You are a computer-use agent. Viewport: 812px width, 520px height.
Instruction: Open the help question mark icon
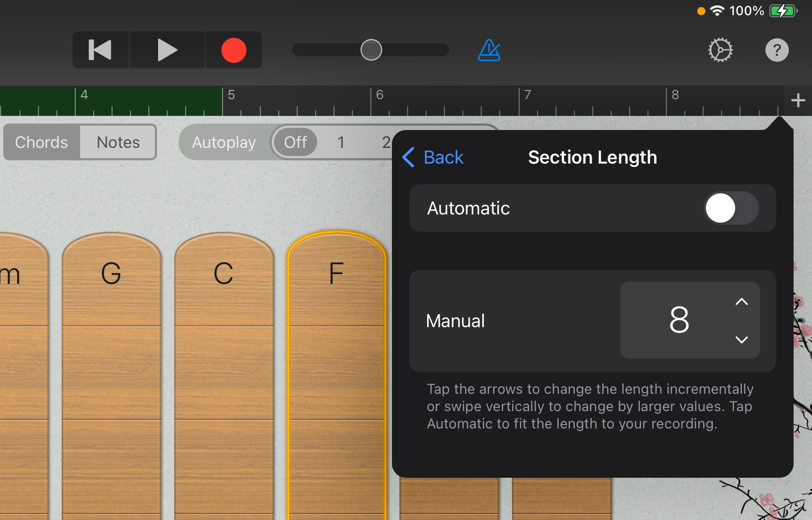777,50
